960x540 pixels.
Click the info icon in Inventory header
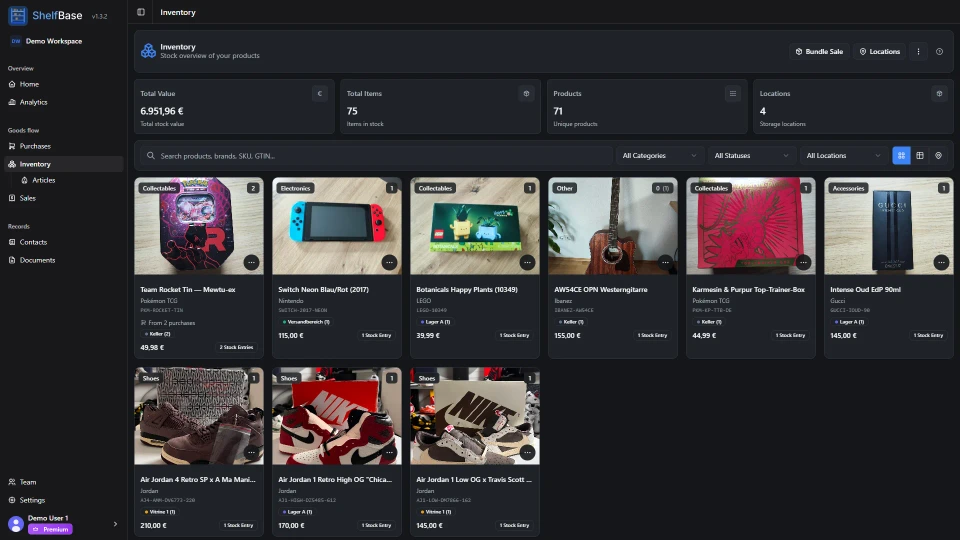[x=939, y=51]
